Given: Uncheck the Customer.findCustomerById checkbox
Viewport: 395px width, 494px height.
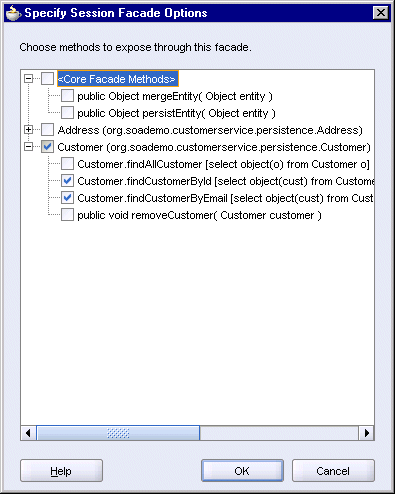Looking at the screenshot, I should click(x=67, y=181).
